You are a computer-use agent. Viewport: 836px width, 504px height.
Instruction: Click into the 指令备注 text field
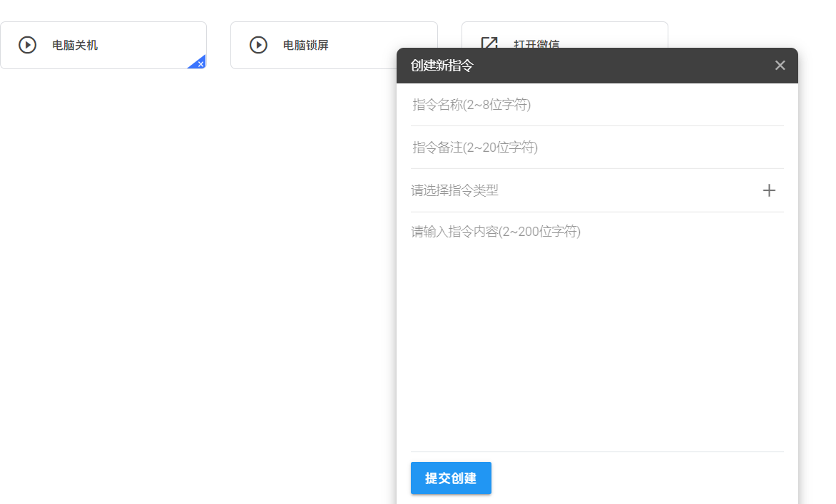pos(596,148)
